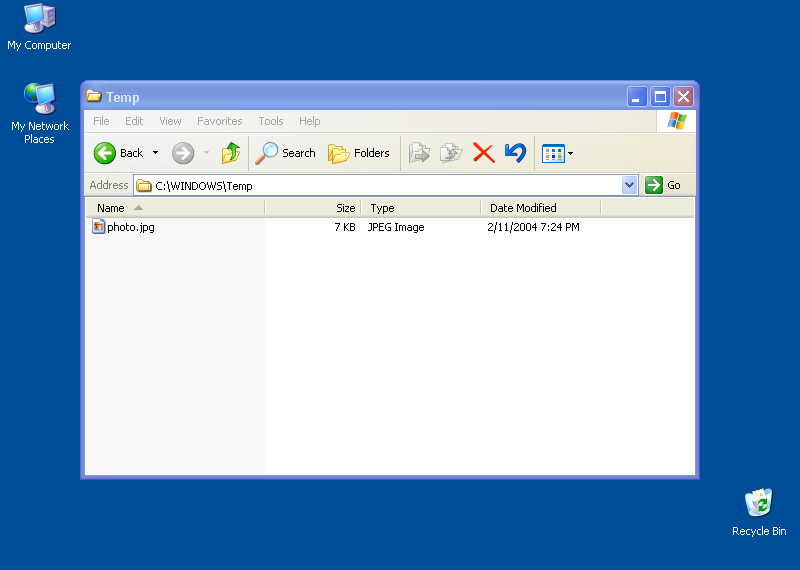Click the Windows flag logo
Viewport: 800px width, 570px height.
click(677, 121)
